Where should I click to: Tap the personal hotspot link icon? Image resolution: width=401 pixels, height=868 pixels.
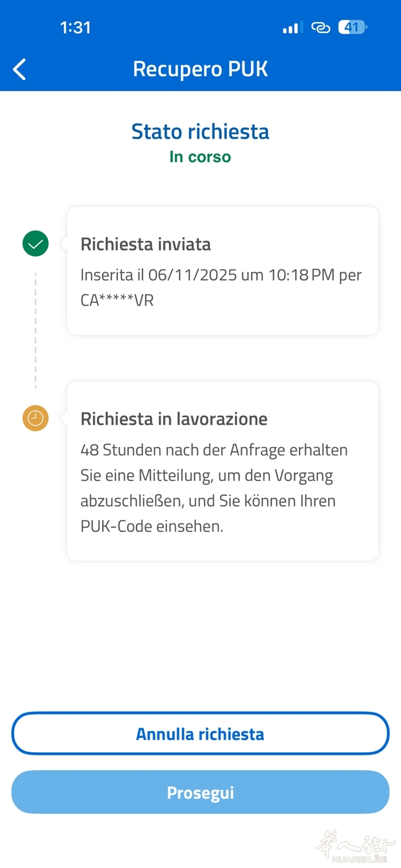[x=320, y=27]
